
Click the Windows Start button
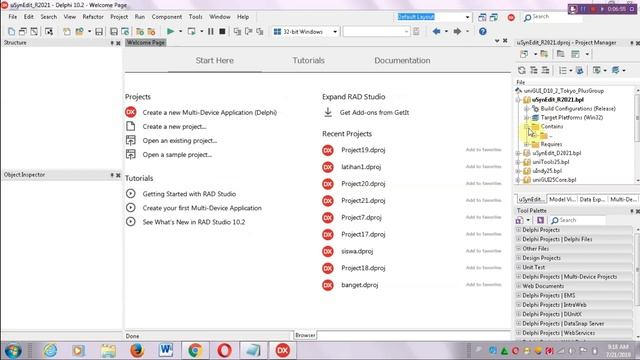coord(13,351)
